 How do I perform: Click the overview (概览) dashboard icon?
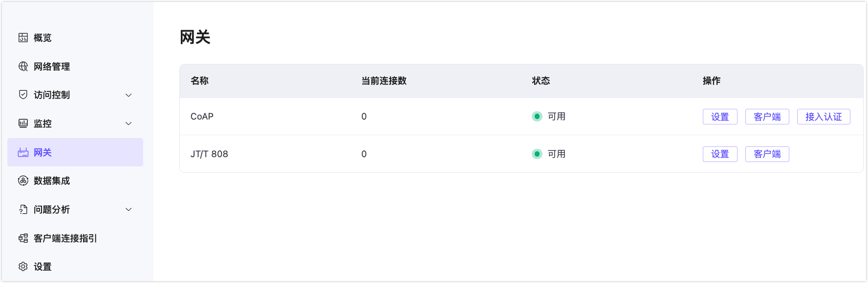pyautogui.click(x=23, y=38)
